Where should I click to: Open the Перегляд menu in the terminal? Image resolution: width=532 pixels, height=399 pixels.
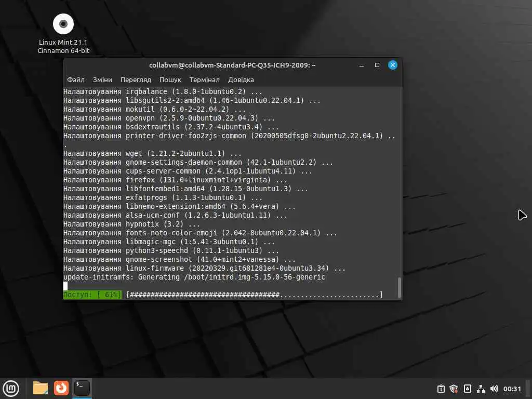pyautogui.click(x=136, y=79)
